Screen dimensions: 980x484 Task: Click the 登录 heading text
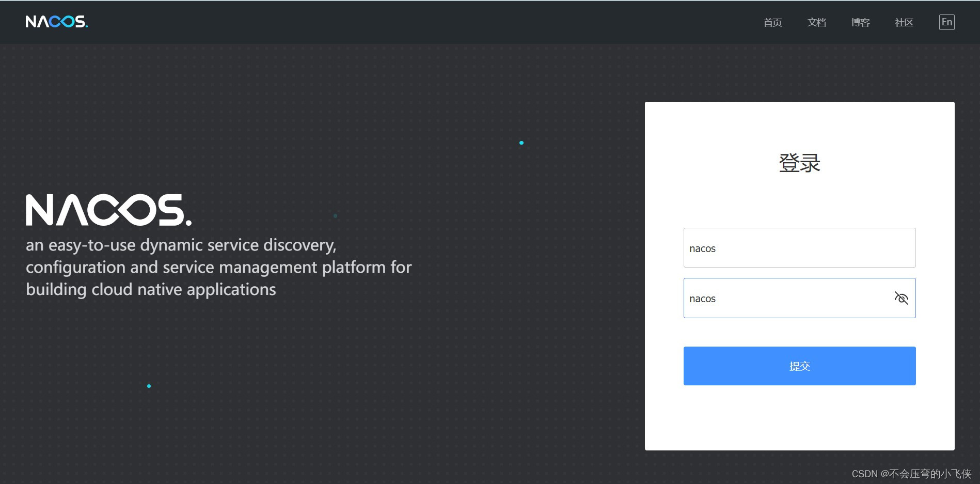tap(799, 163)
